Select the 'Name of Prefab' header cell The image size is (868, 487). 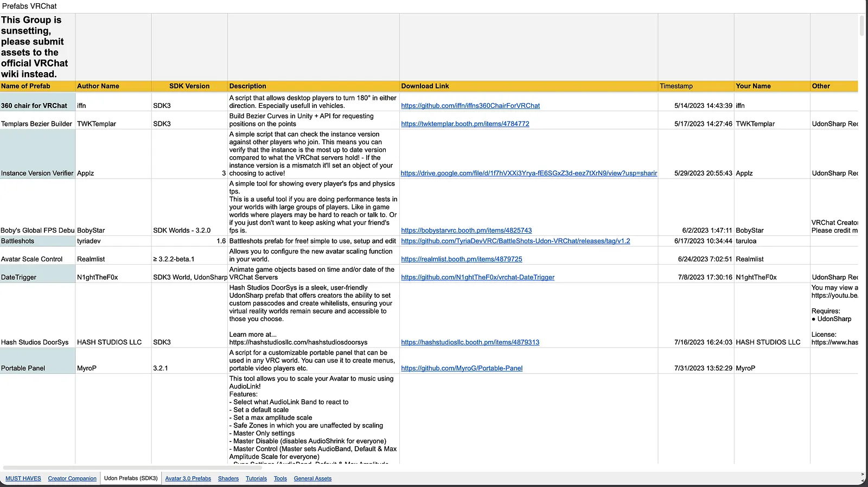click(37, 86)
